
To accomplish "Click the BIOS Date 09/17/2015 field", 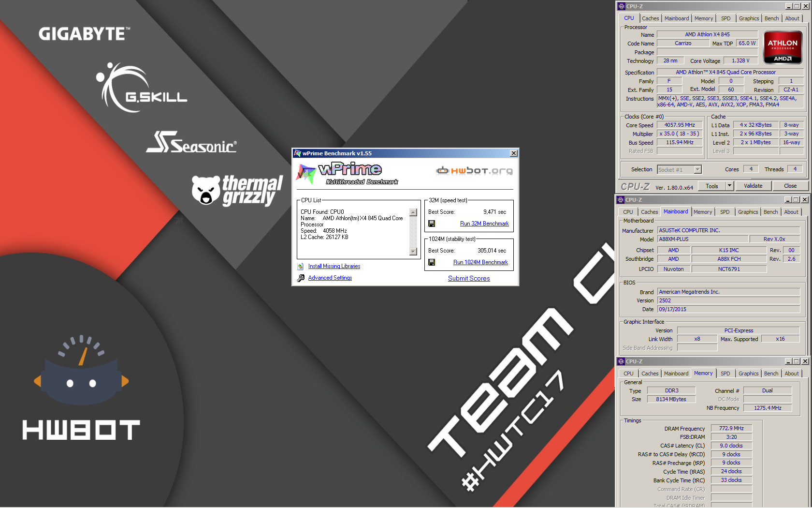I will click(x=728, y=309).
